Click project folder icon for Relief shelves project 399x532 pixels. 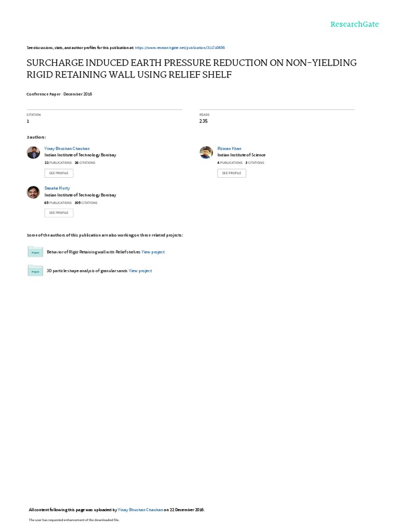click(x=35, y=252)
